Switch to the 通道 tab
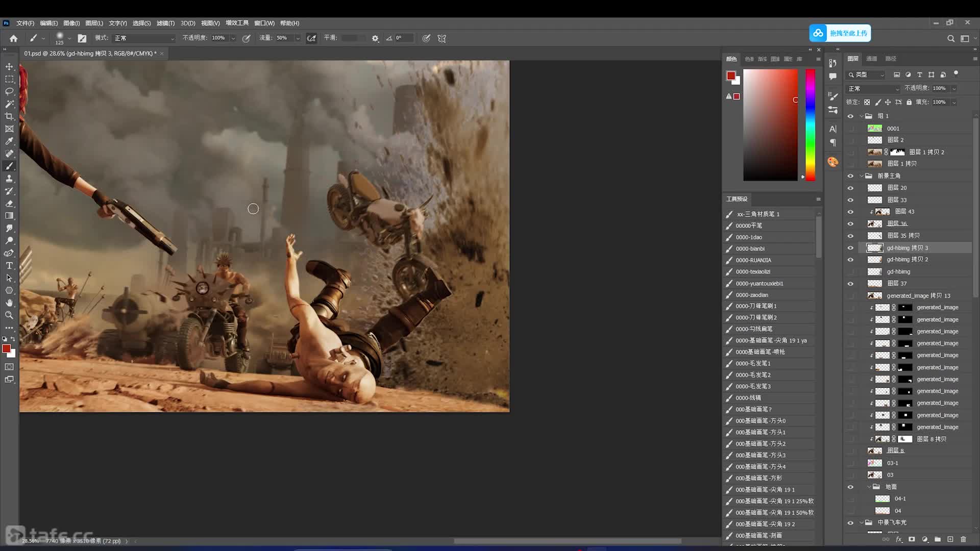Screen dimensions: 980x551 click(872, 59)
